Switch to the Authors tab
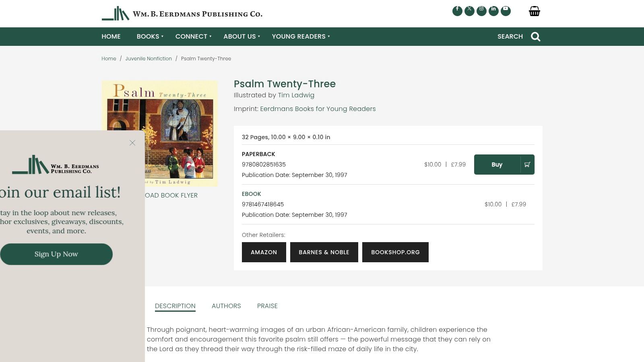Screen dimensions: 644x362 click(226, 306)
